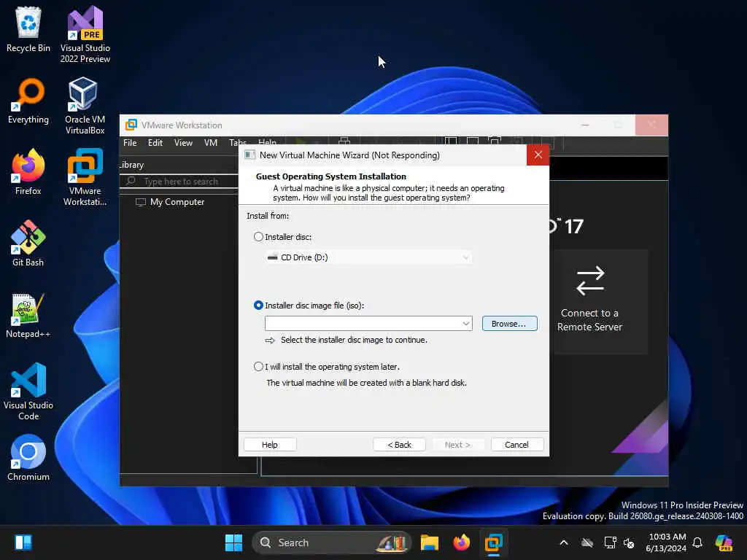
Task: Click the OneDrive cloud tray icon
Action: [x=587, y=542]
